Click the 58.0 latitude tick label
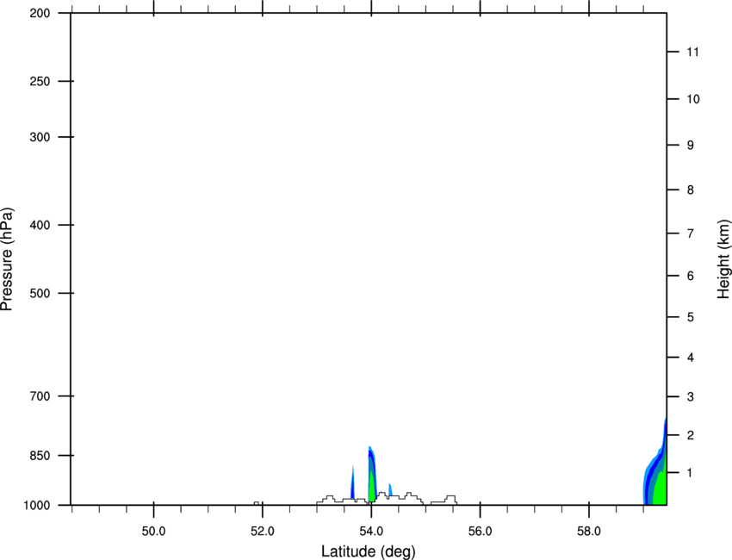Image resolution: width=732 pixels, height=560 pixels. [x=589, y=532]
